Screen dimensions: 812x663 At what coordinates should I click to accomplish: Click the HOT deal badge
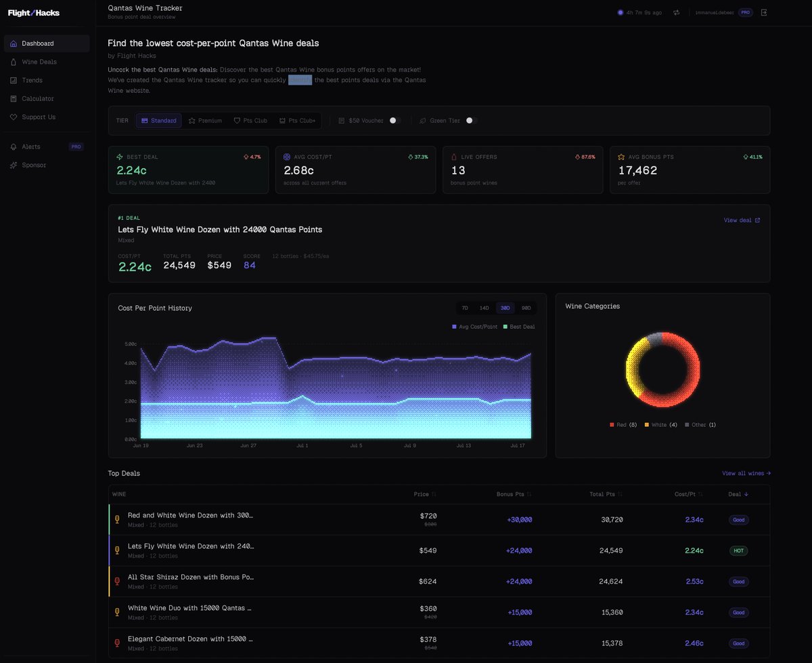738,551
